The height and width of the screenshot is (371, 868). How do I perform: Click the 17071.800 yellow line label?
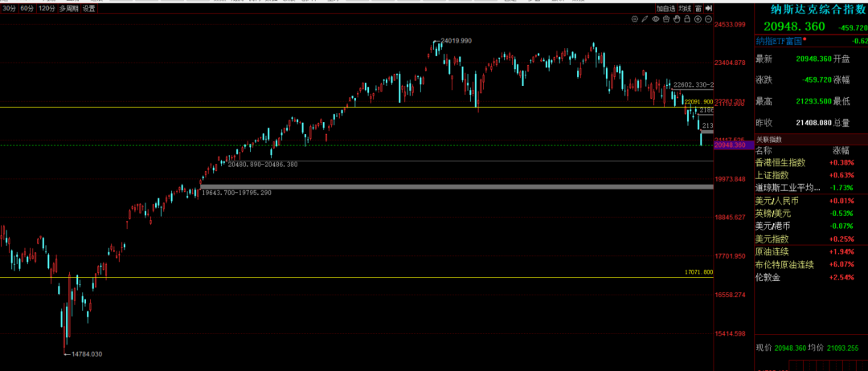(x=698, y=272)
